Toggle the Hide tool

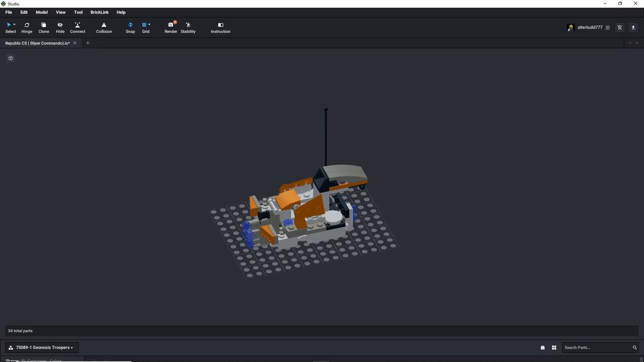60,28
